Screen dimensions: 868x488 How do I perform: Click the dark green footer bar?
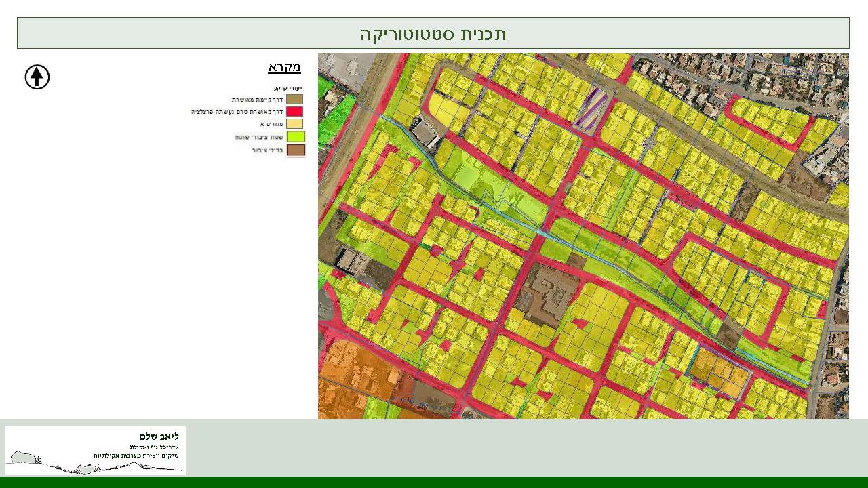[434, 483]
